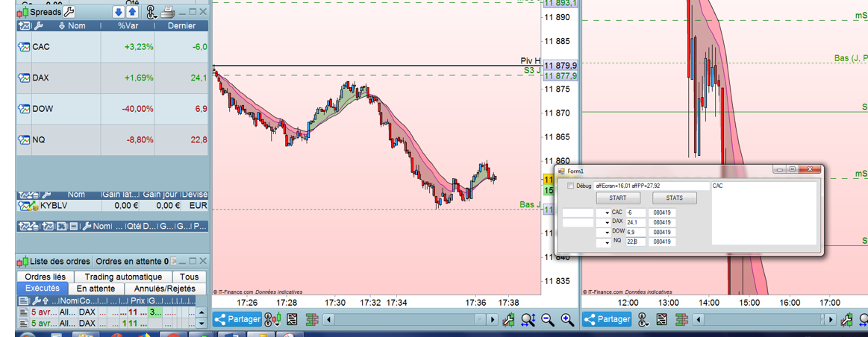The image size is (868, 337).
Task: Click the add-chart icon in Spreads column header
Action: coord(25,25)
